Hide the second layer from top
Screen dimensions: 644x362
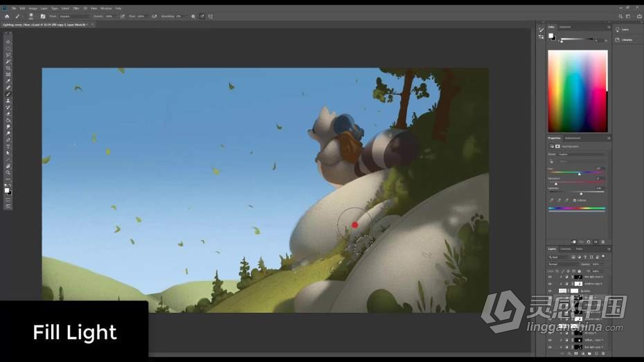pos(550,284)
